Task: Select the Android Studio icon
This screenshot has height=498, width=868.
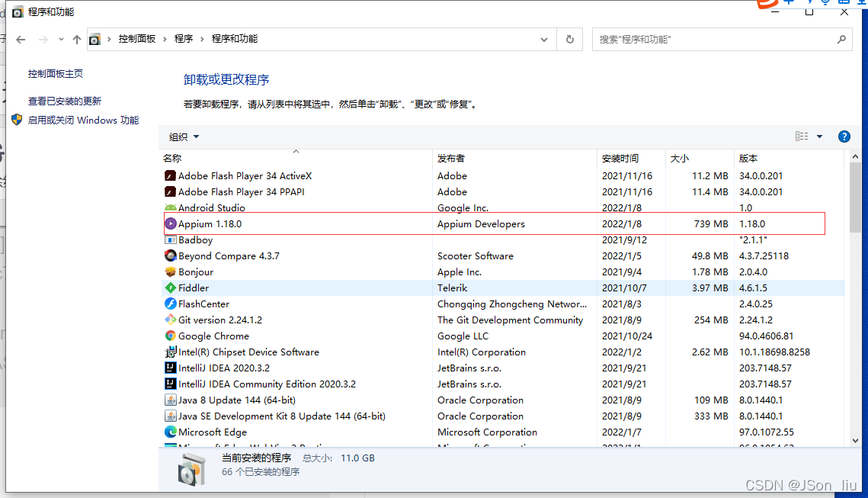Action: tap(171, 207)
